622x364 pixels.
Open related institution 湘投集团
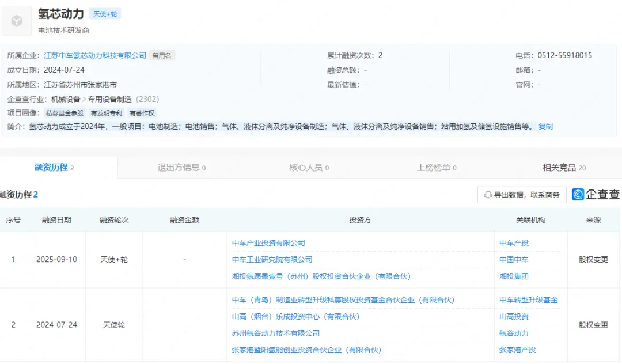point(514,276)
